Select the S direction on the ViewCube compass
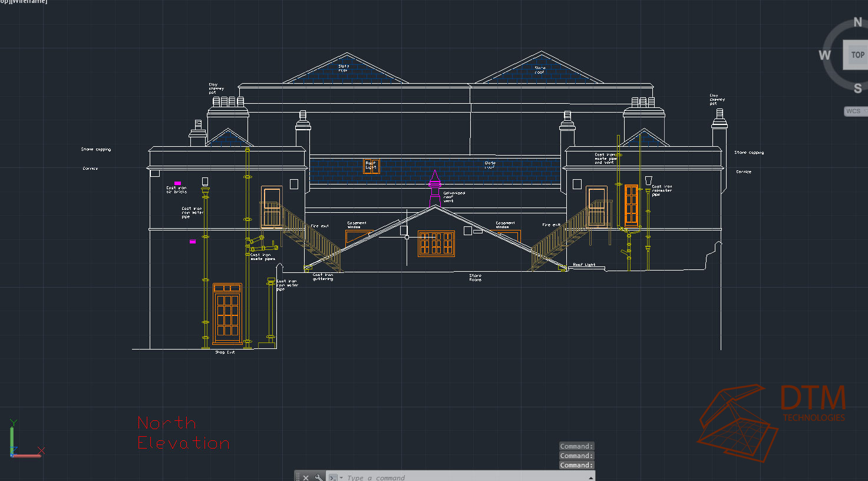 tap(857, 88)
